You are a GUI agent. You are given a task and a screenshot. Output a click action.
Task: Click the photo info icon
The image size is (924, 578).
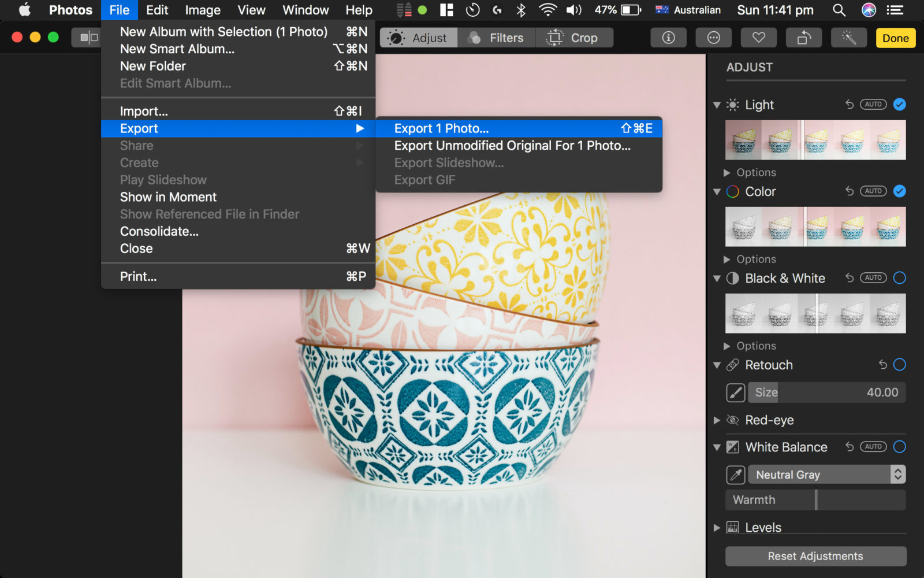pos(668,38)
